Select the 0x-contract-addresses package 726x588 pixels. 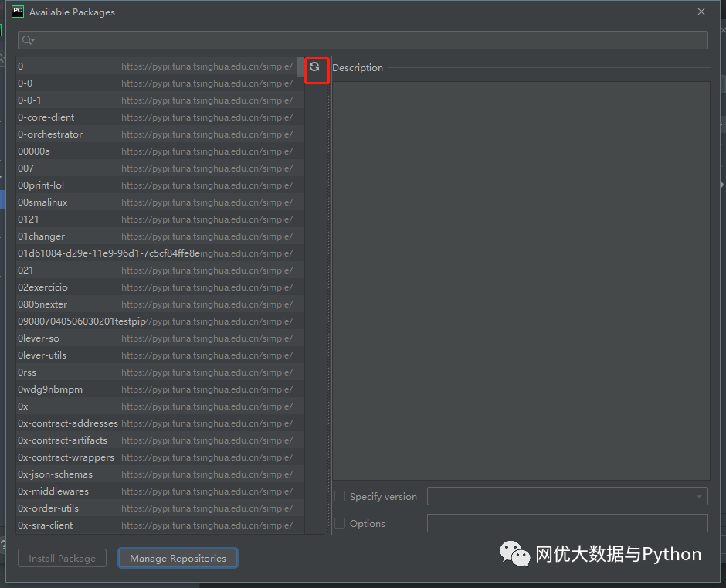coord(160,423)
